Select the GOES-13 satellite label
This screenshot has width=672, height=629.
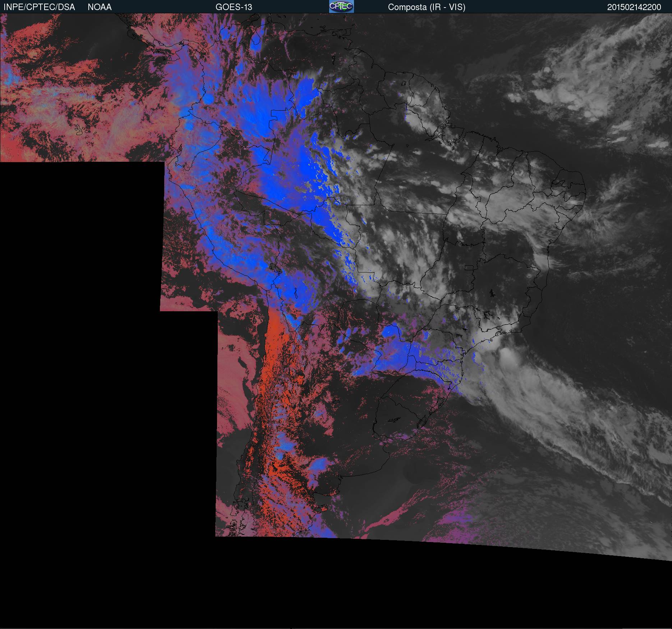coord(234,7)
